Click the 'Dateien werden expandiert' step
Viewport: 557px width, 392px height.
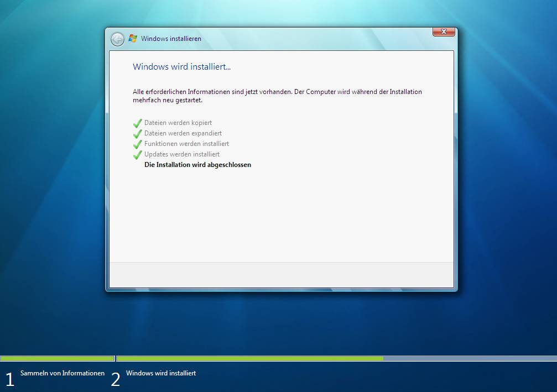pos(183,133)
